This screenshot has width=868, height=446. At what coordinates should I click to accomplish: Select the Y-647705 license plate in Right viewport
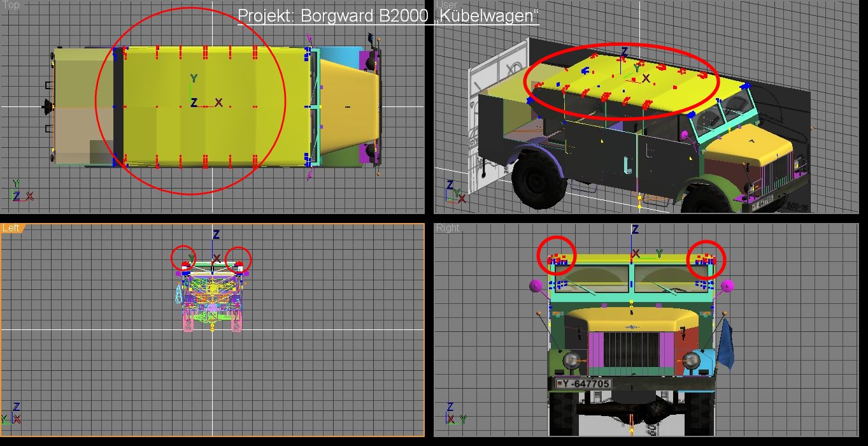point(583,384)
